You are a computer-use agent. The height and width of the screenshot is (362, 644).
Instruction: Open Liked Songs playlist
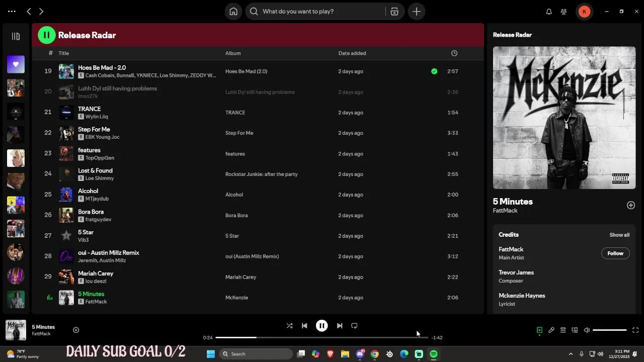(x=16, y=64)
